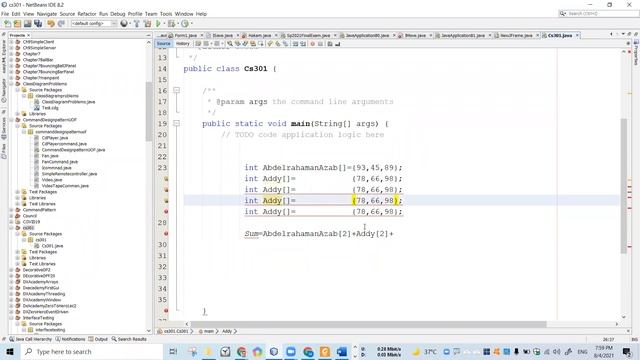640x360 pixels.
Task: Click the Open Project toolbar icon
Action: pyautogui.click(x=27, y=24)
